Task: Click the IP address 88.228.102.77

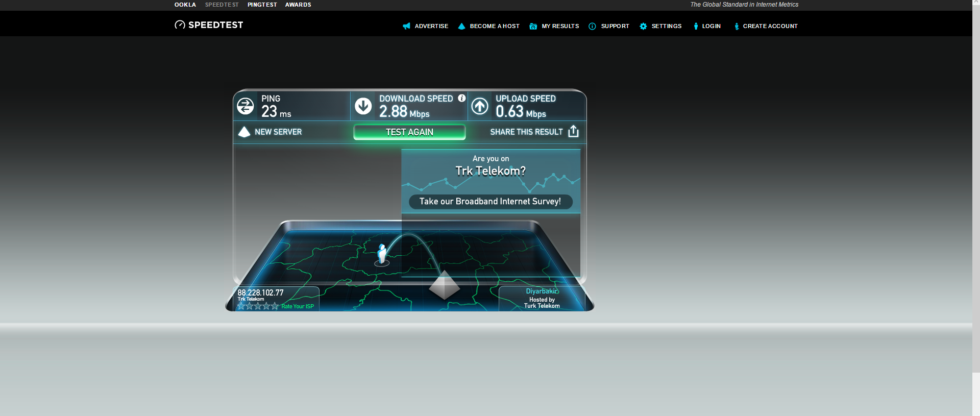Action: (x=260, y=292)
